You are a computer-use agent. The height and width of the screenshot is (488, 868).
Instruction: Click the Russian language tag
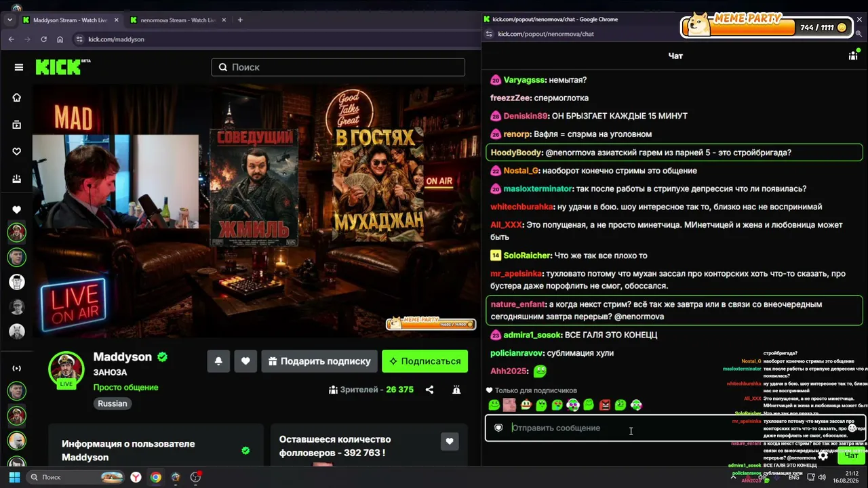tap(113, 403)
